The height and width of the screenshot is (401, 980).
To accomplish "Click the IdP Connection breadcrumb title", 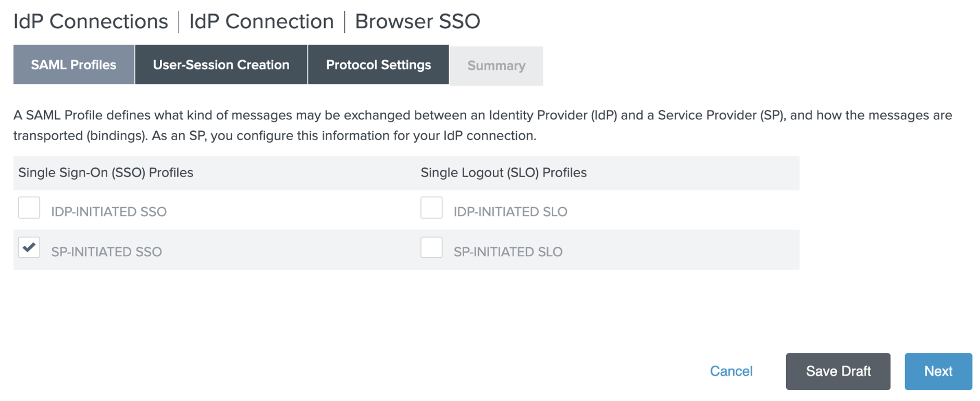I will pos(261,22).
